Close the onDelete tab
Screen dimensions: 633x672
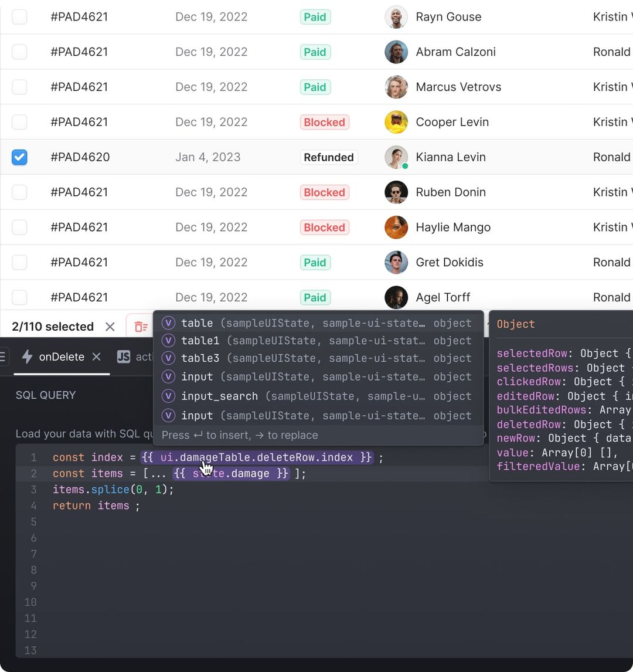coord(96,357)
